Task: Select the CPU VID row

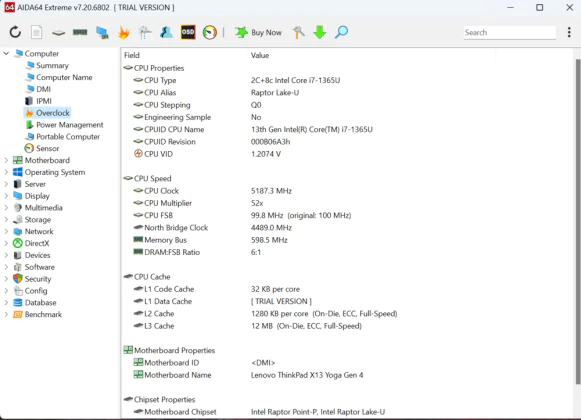Action: click(x=347, y=154)
